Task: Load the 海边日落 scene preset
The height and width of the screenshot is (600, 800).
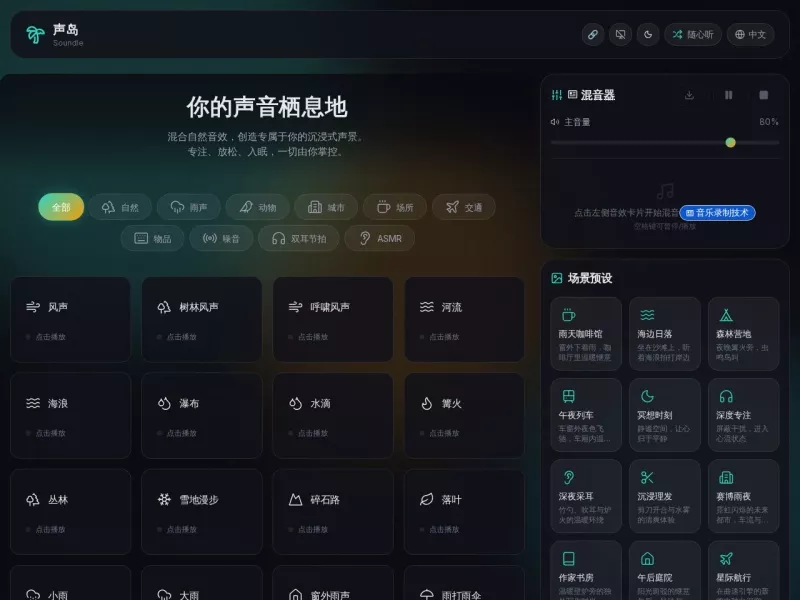Action: 665,334
